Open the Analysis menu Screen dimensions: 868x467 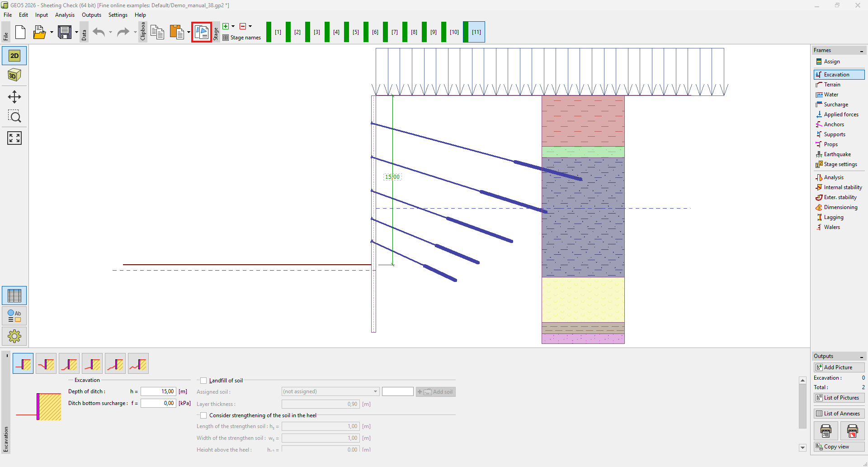tap(65, 15)
